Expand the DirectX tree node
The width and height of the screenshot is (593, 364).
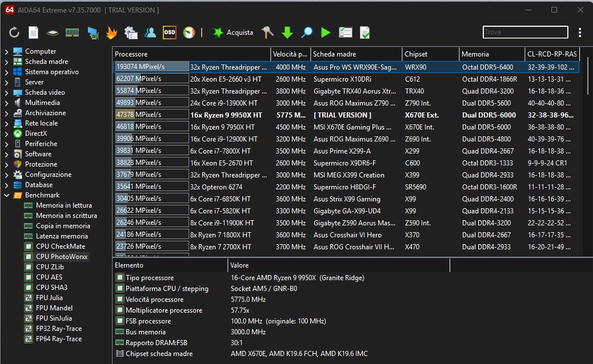point(6,134)
